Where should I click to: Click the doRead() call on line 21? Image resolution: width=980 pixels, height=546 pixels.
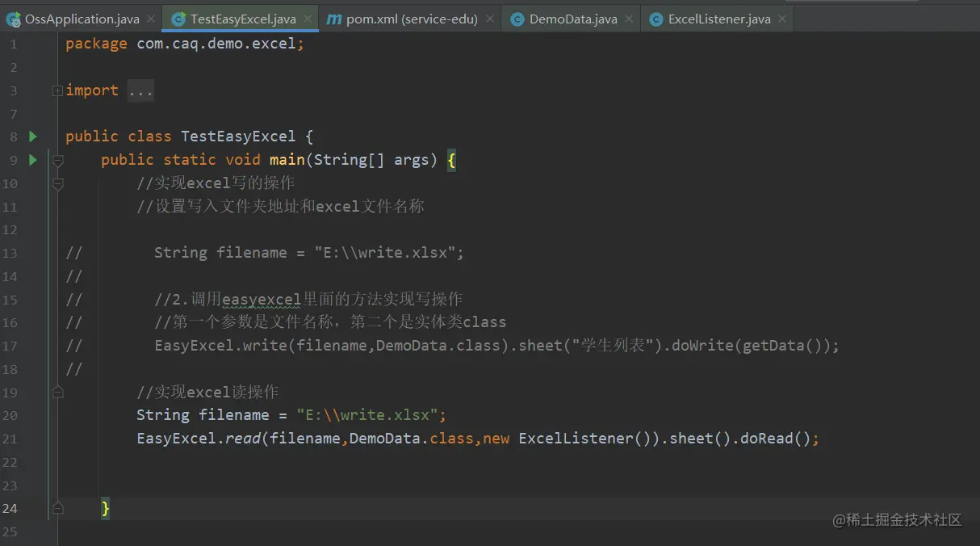775,439
